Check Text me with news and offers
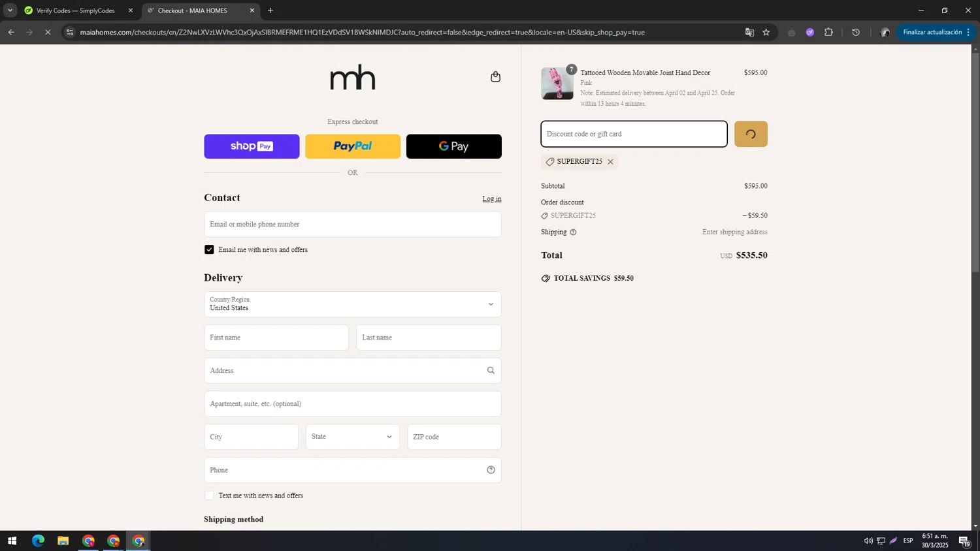The height and width of the screenshot is (551, 980). [x=209, y=496]
